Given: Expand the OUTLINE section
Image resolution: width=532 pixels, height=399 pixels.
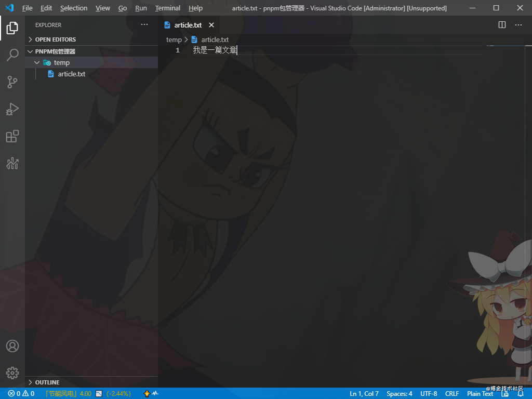Looking at the screenshot, I should coord(91,382).
